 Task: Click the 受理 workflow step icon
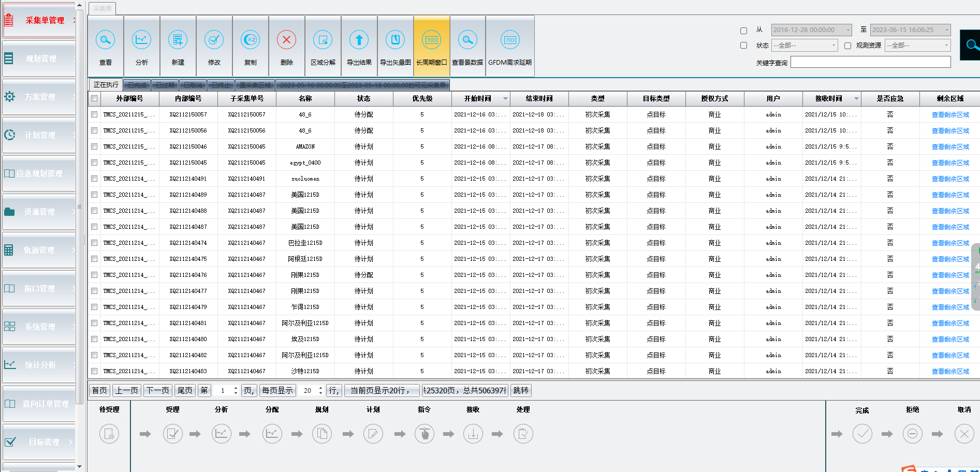(172, 434)
